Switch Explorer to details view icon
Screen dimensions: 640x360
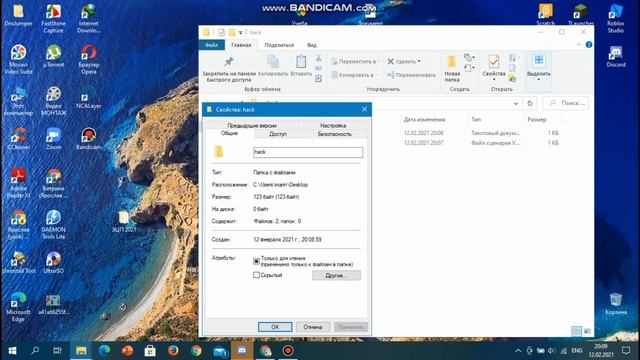[576, 331]
